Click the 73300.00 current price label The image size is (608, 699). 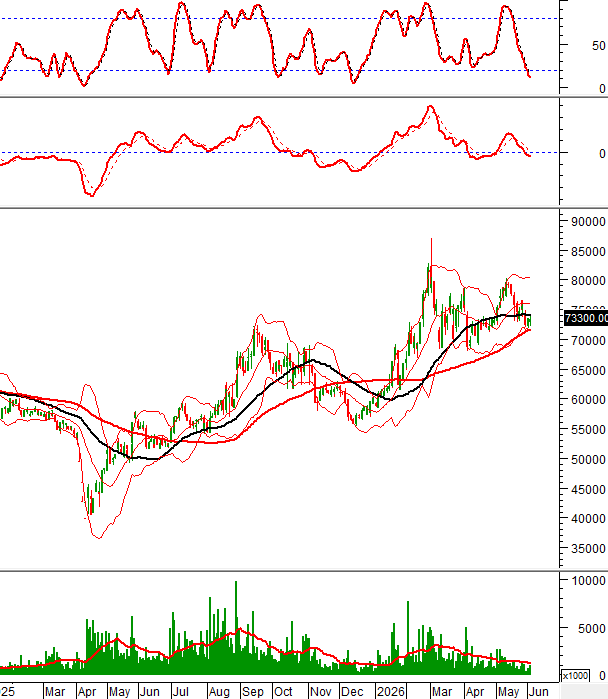point(586,318)
